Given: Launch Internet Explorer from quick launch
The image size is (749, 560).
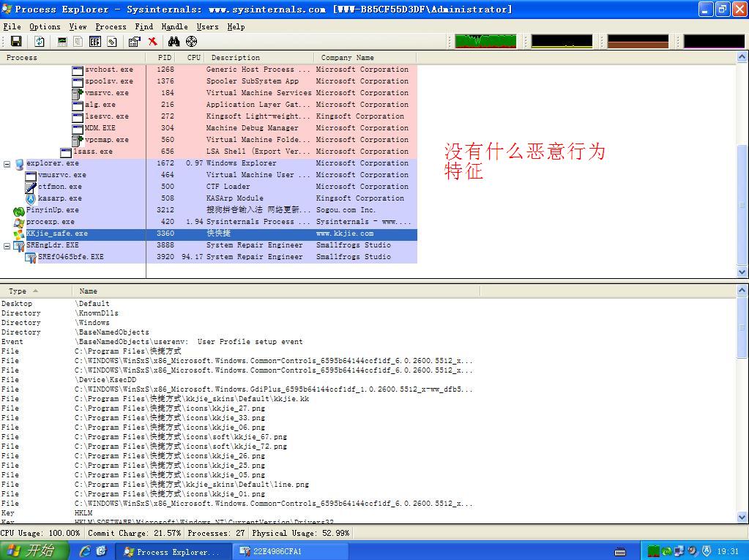Looking at the screenshot, I should point(86,551).
